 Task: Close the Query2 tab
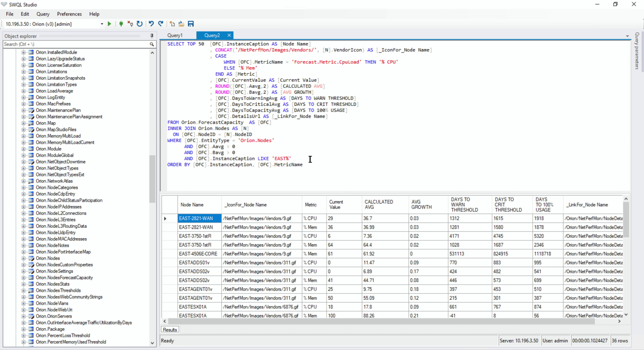[x=229, y=35]
